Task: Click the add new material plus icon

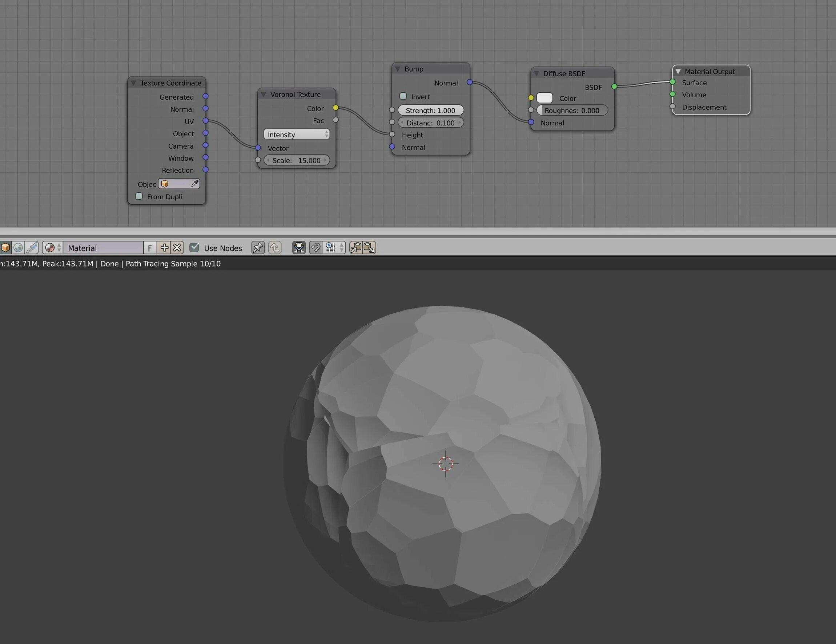Action: click(x=164, y=248)
